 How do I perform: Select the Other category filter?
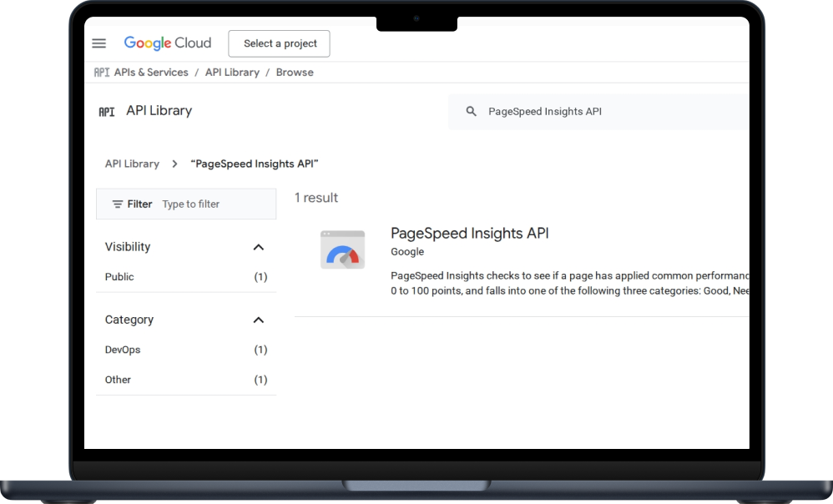pos(186,380)
